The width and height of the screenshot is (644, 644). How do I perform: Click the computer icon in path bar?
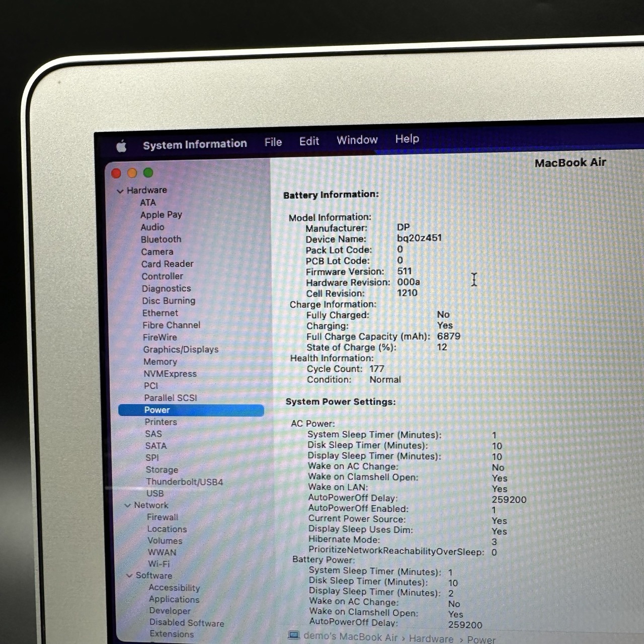294,635
